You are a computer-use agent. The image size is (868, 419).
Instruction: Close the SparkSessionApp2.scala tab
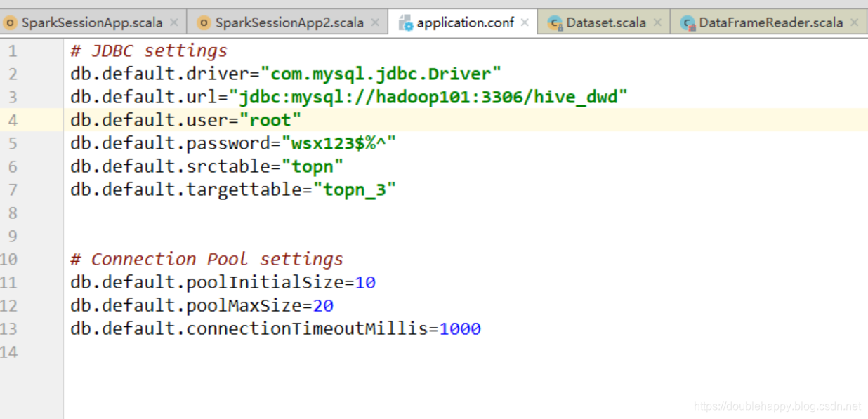pos(375,22)
